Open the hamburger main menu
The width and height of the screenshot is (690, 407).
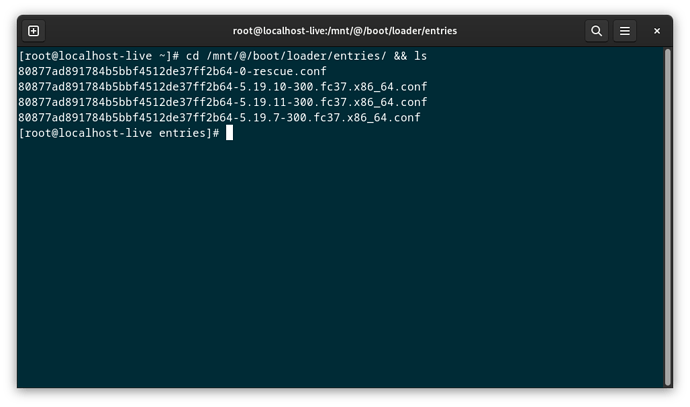point(624,31)
